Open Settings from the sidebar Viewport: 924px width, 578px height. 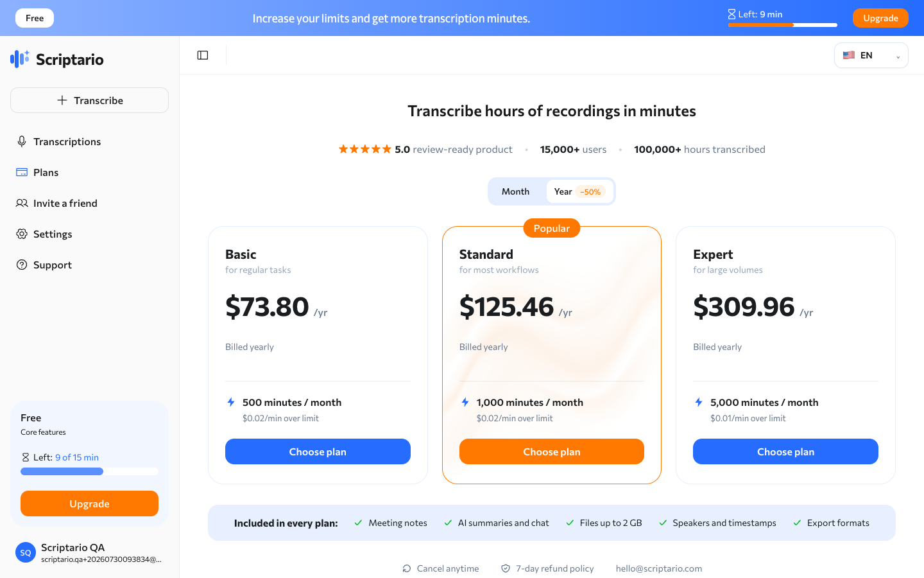[89, 234]
